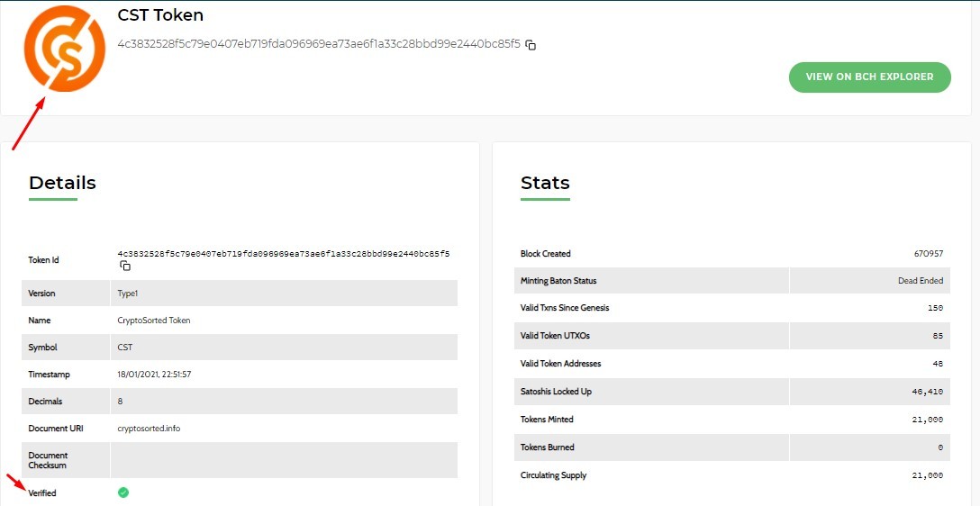This screenshot has height=506, width=980.
Task: Select the 46,410 satoshis value
Action: click(928, 392)
